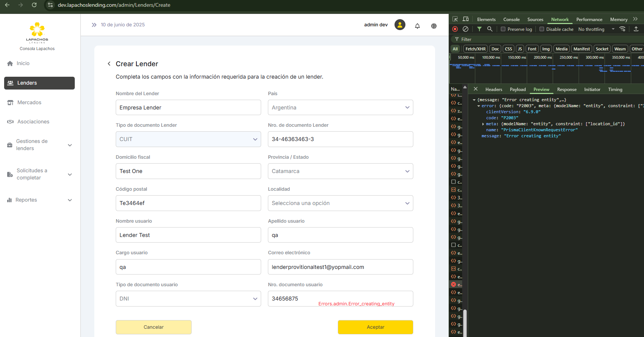
Task: Enable the Preserve log checkbox
Action: (503, 29)
